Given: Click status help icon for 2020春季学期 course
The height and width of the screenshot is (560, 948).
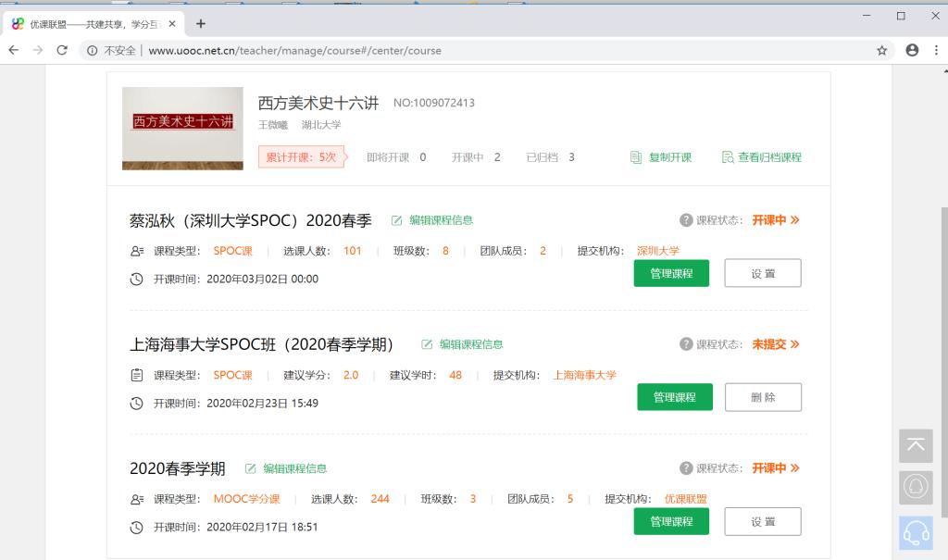Looking at the screenshot, I should tap(686, 468).
